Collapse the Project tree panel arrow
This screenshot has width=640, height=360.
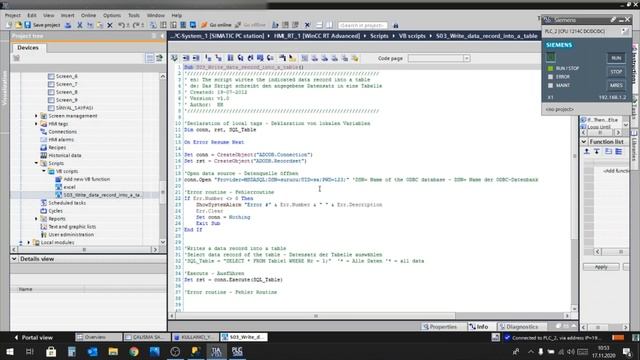(162, 36)
